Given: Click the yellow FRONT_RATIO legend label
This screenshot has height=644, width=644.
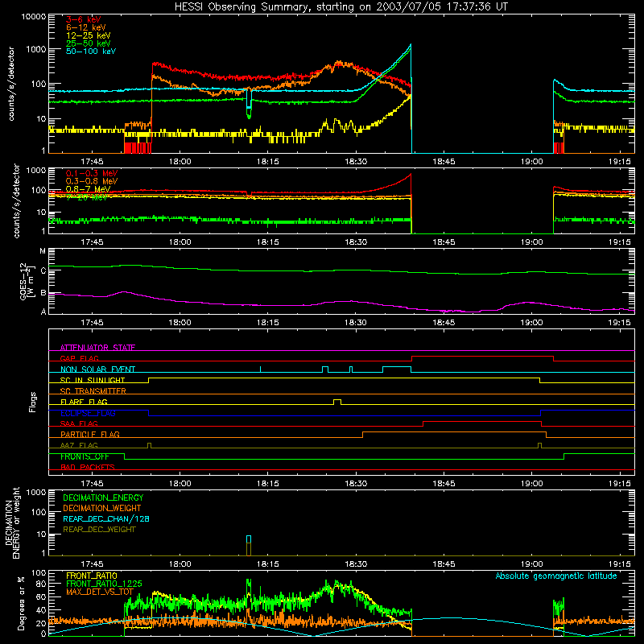Looking at the screenshot, I should point(92,576).
